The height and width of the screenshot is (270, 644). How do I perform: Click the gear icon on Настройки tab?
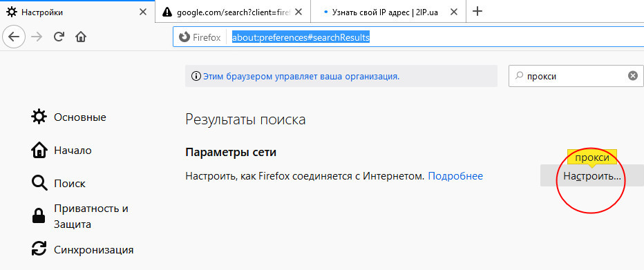pos(12,12)
